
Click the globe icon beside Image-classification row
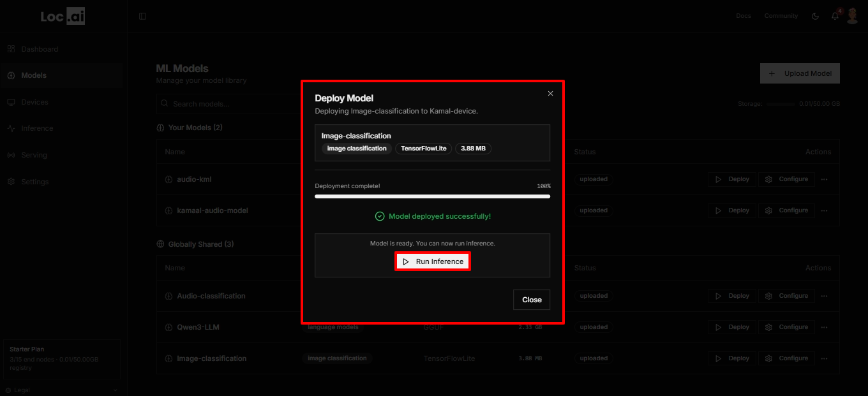click(169, 358)
